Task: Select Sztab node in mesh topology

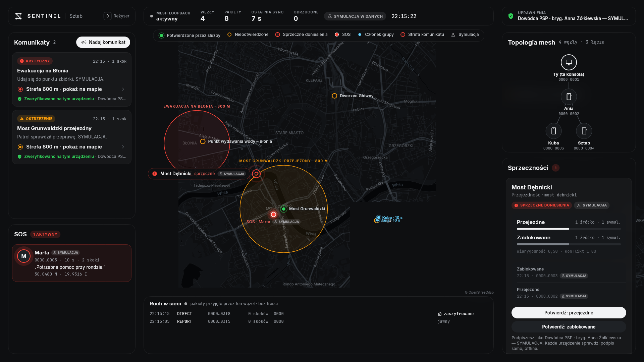Action: pyautogui.click(x=584, y=131)
